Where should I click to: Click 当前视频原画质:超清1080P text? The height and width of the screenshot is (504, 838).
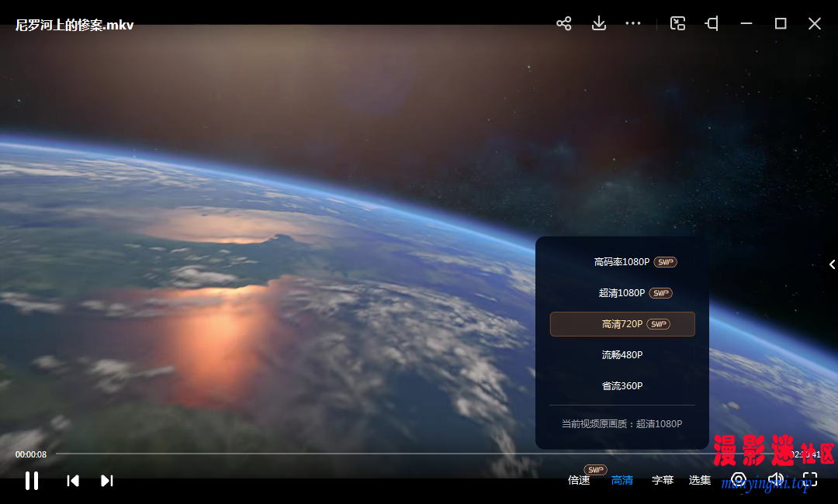(x=622, y=424)
